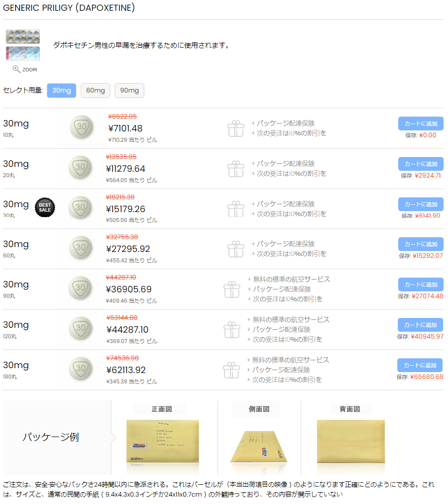Select the 30mg dosage option
448x504 pixels.
click(62, 91)
